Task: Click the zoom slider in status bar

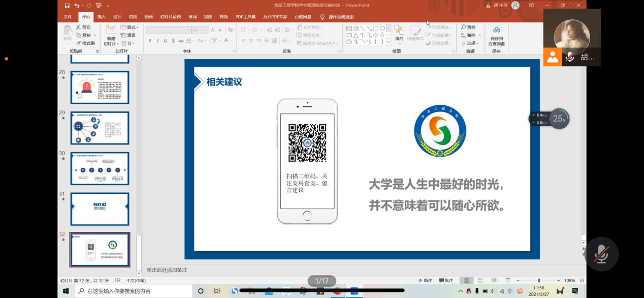Action: [538, 281]
